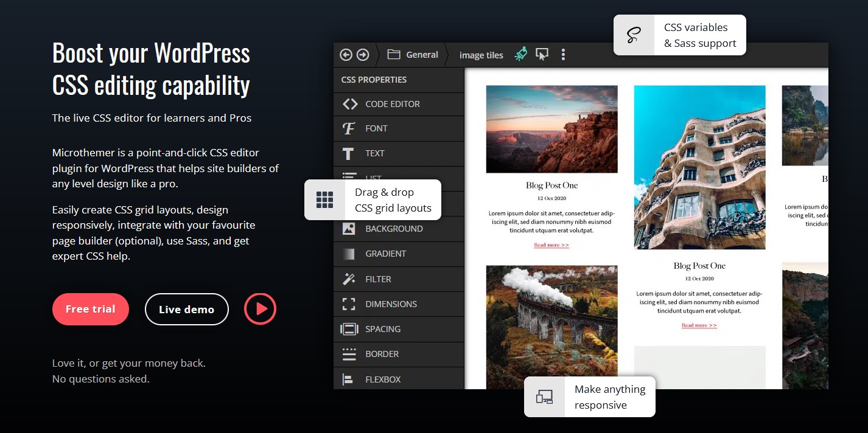Click the Border lines icon
868x433 pixels.
pos(349,354)
